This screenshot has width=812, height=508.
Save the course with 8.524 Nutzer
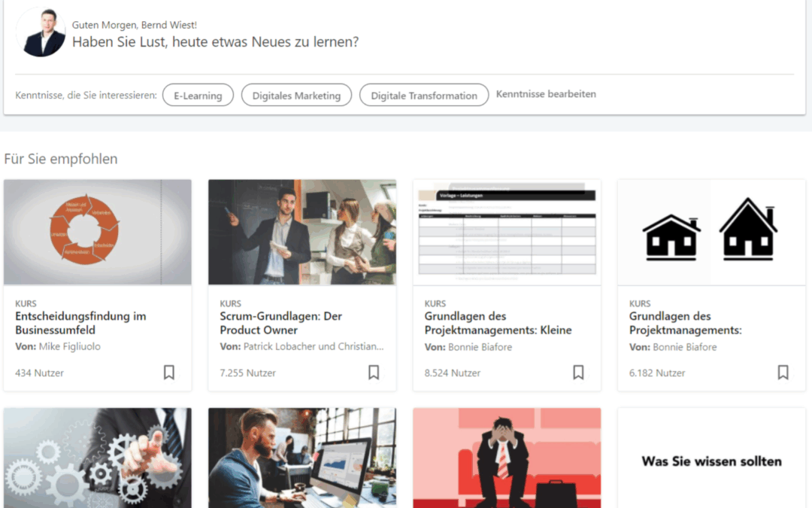click(578, 373)
